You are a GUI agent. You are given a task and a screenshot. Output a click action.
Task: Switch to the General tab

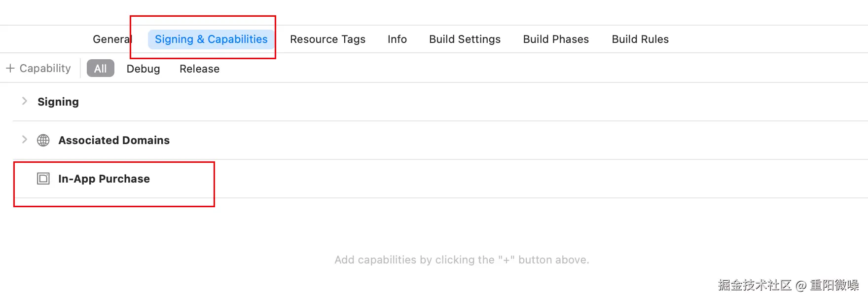coord(112,39)
